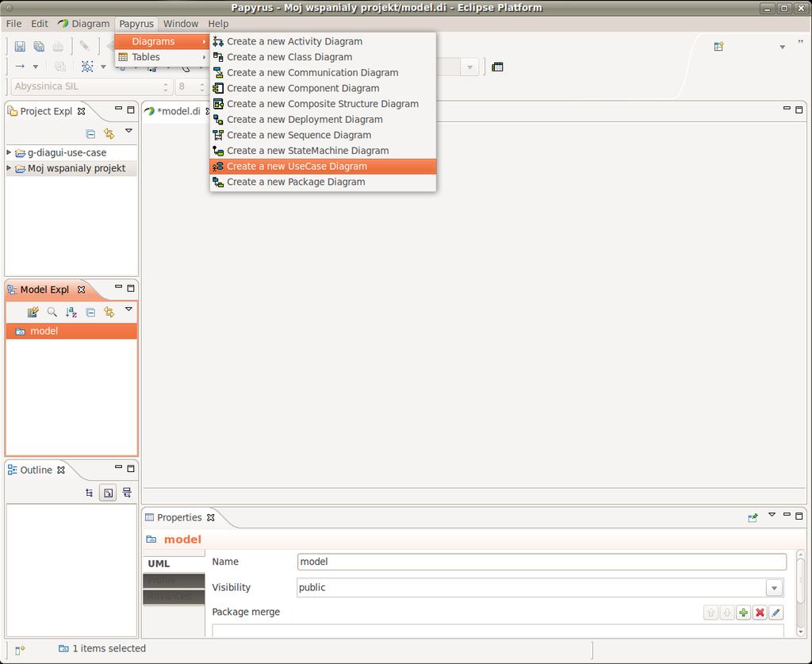The height and width of the screenshot is (664, 812).
Task: Toggle Outline overview thumbnail mode
Action: (108, 493)
